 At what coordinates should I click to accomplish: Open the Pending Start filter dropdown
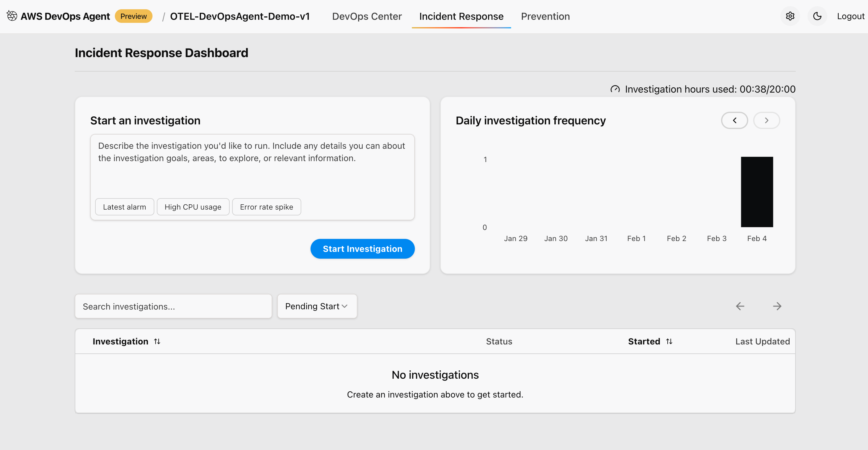click(x=316, y=306)
